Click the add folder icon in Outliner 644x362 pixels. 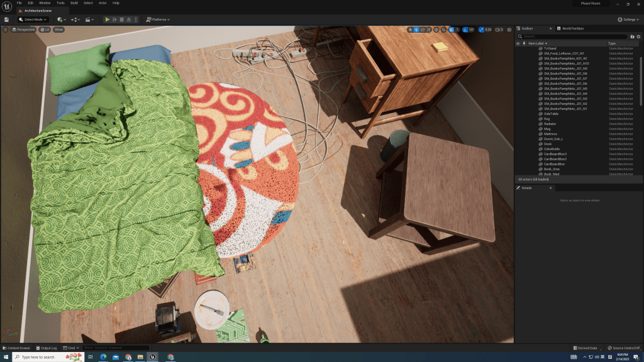pos(632,36)
